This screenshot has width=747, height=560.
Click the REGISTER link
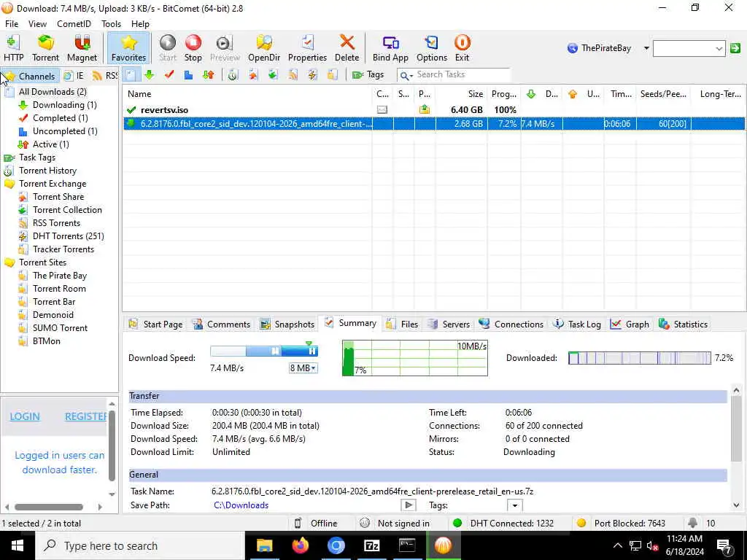[86, 416]
